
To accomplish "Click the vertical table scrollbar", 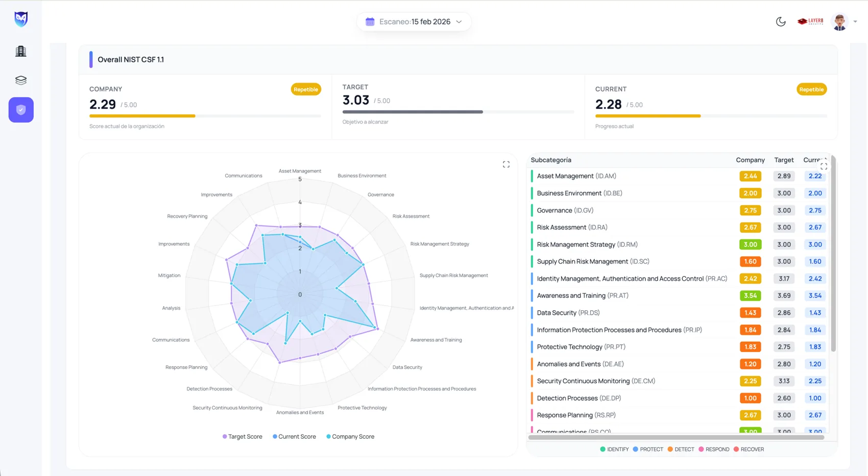I will [x=833, y=254].
